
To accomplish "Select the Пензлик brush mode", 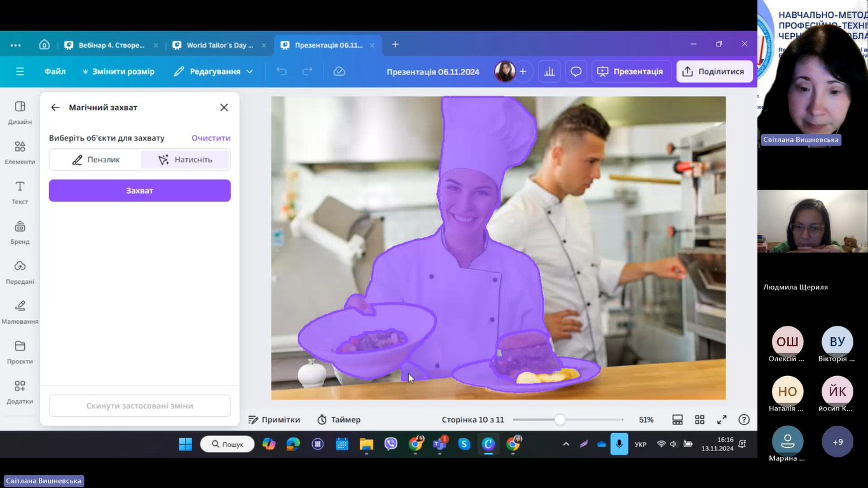I will click(x=95, y=160).
